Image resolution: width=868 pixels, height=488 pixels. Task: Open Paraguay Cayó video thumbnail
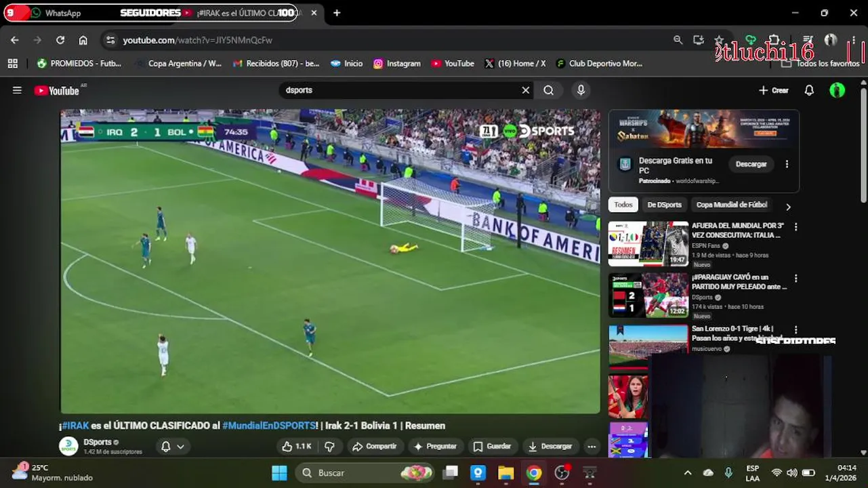[648, 295]
